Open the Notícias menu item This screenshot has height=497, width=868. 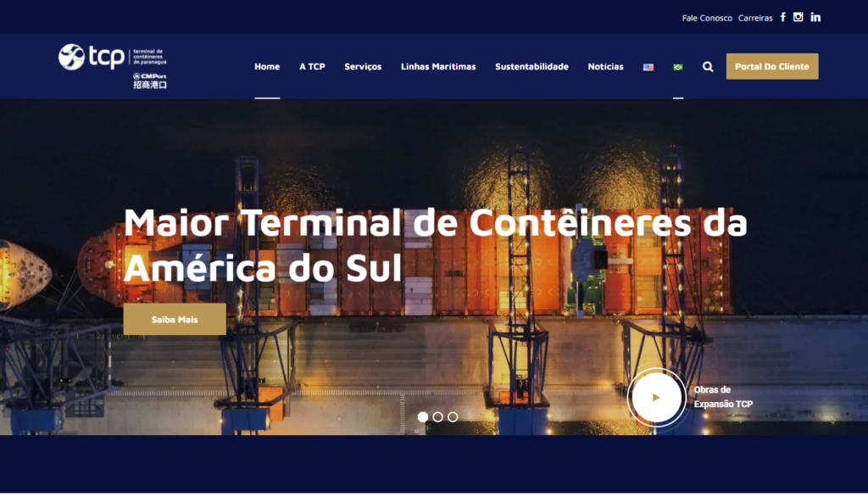[x=605, y=66]
